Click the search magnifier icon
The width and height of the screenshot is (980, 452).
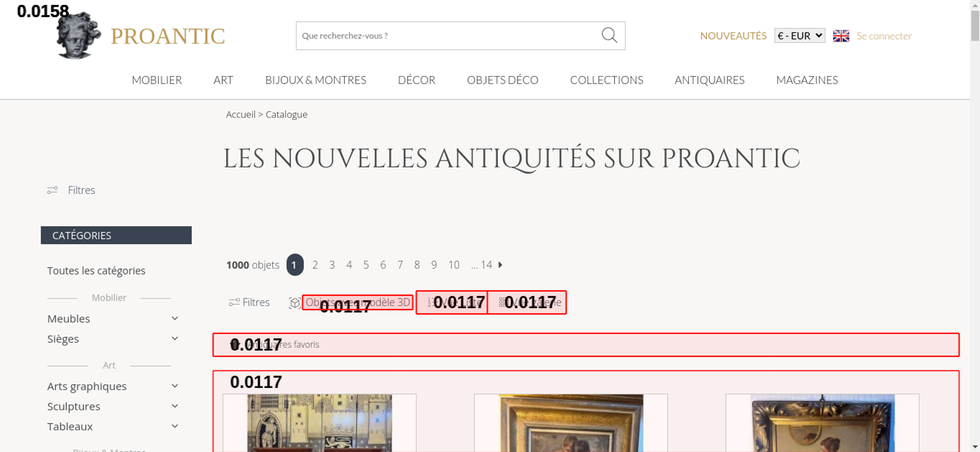(x=609, y=35)
